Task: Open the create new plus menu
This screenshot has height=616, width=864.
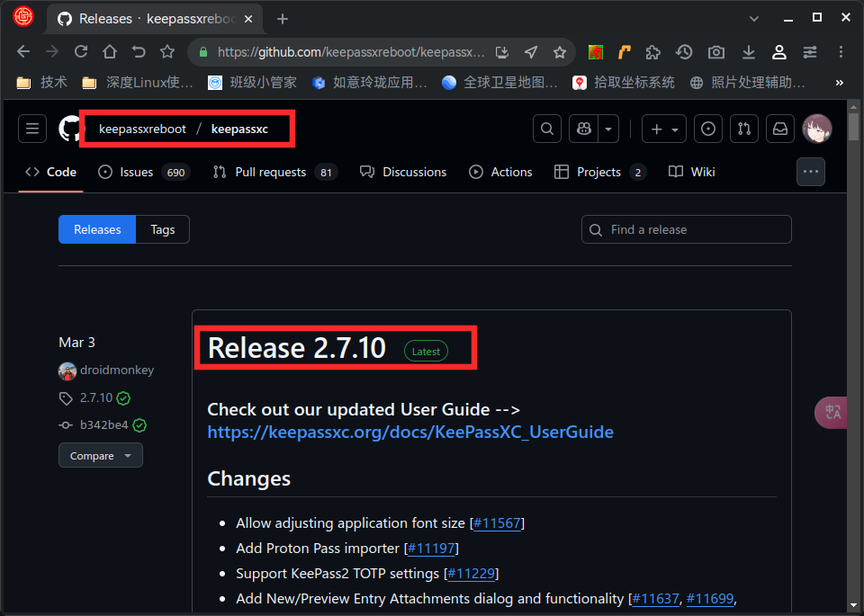Action: click(x=664, y=129)
